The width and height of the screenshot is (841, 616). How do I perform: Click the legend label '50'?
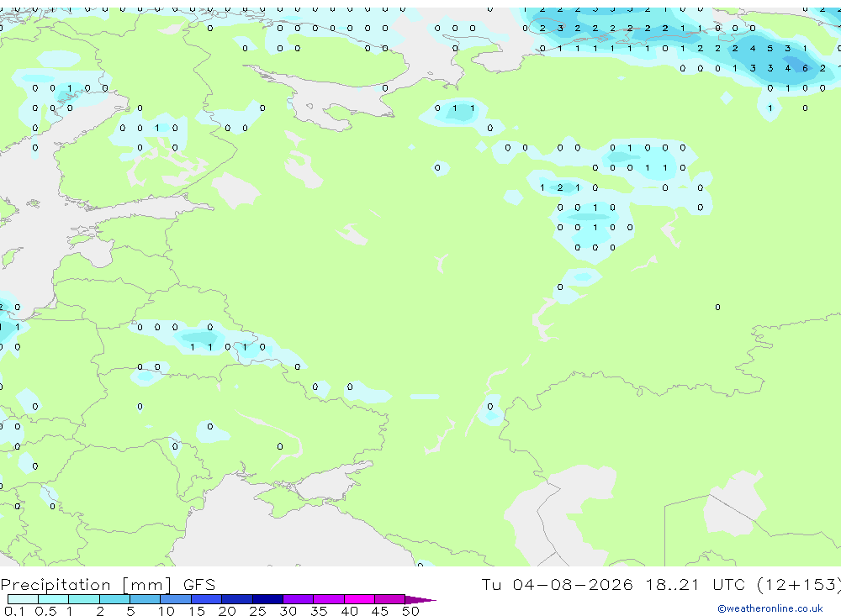coord(410,611)
